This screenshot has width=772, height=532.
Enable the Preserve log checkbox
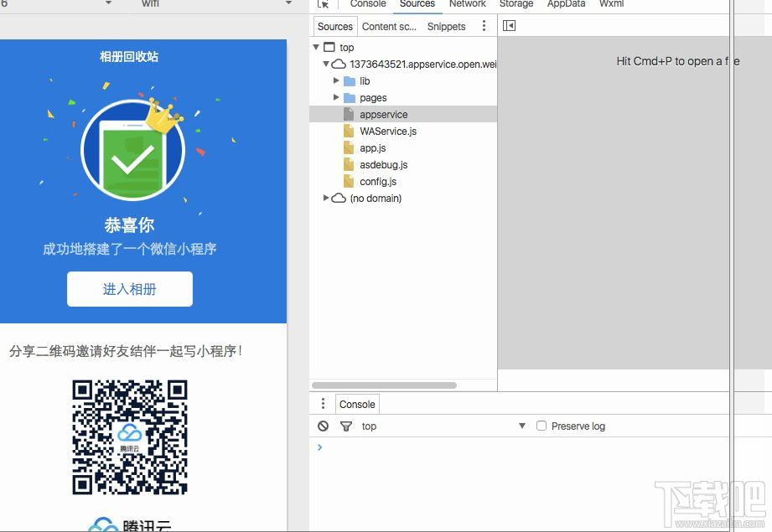(541, 426)
